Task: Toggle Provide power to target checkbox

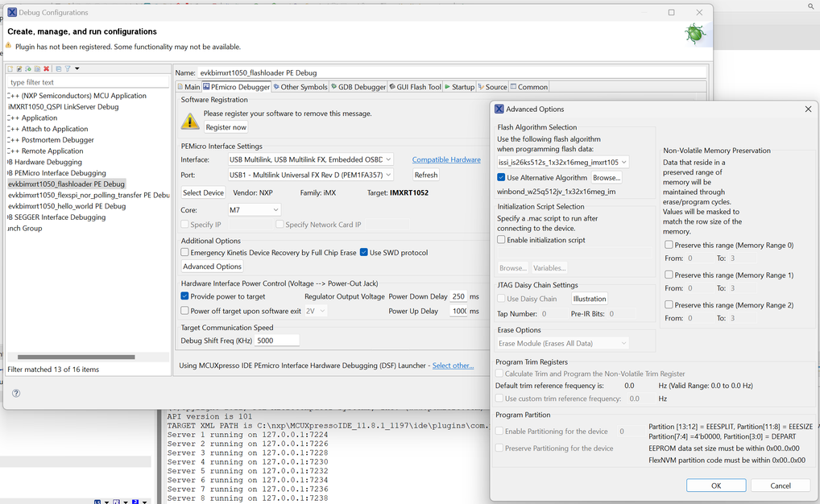Action: 184,296
